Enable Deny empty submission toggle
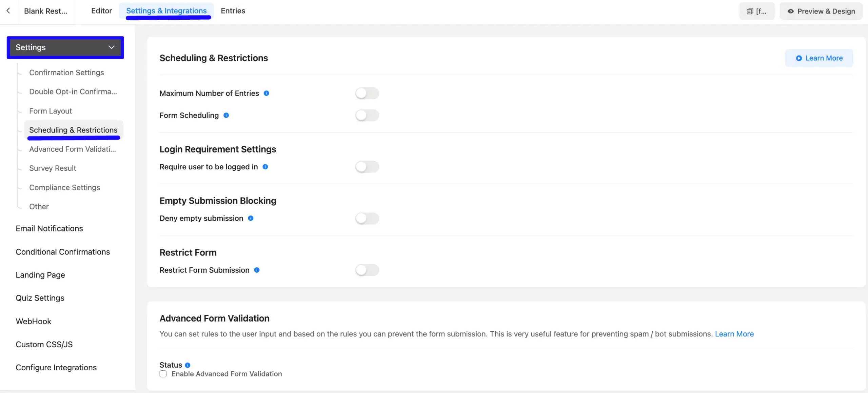Screen dimensions: 868x393 point(367,218)
